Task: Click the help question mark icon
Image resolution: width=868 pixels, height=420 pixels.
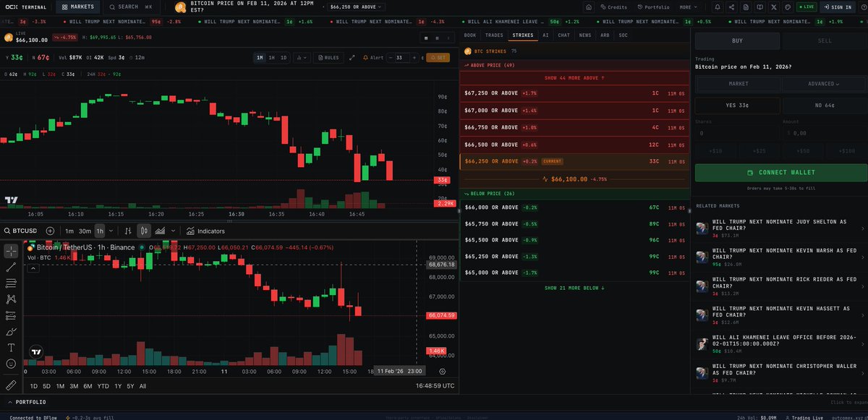Action: [863, 7]
